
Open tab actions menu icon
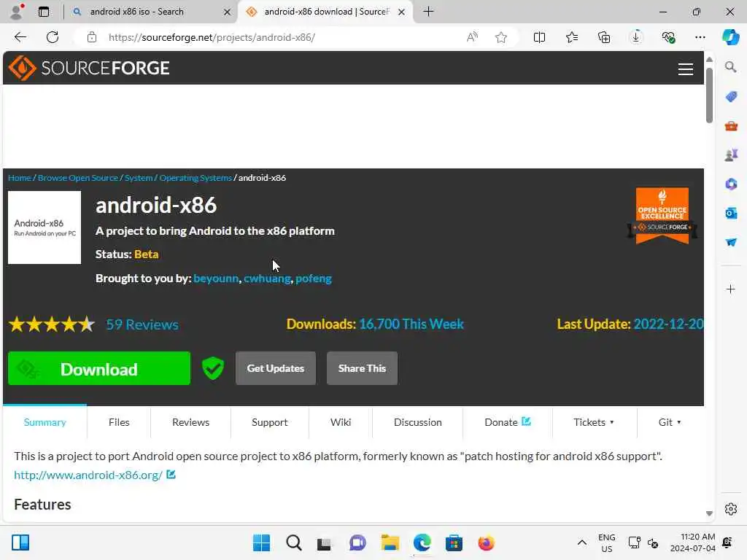(44, 12)
